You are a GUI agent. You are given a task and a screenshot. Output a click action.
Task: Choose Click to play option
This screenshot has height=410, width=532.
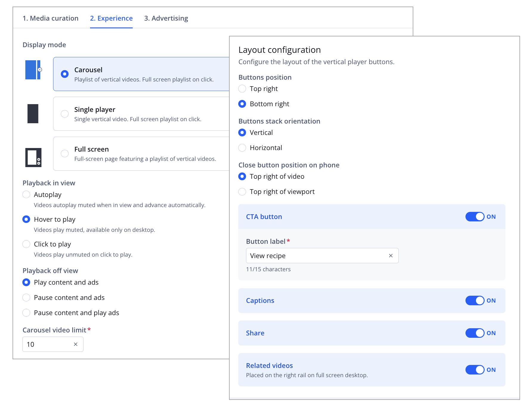(x=26, y=244)
